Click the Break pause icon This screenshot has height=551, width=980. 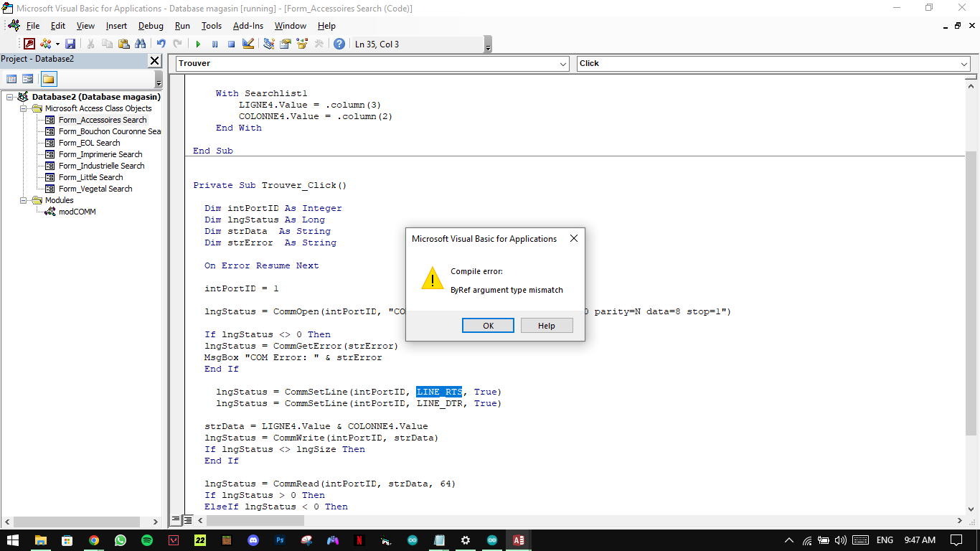(x=215, y=44)
